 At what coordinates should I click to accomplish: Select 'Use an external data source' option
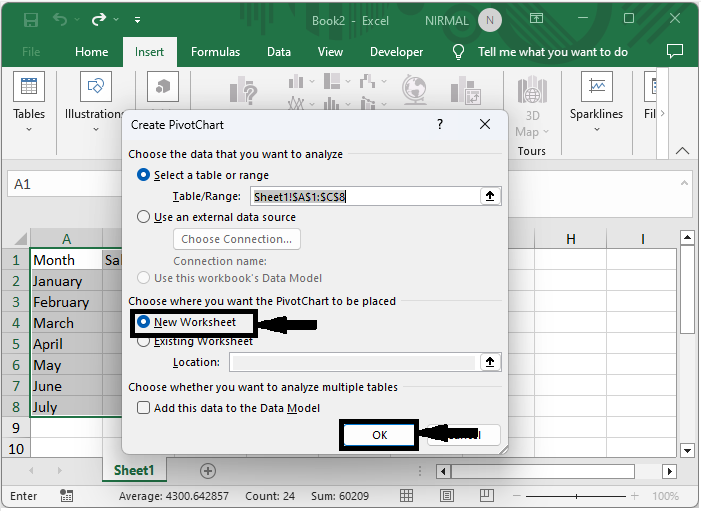tap(143, 217)
